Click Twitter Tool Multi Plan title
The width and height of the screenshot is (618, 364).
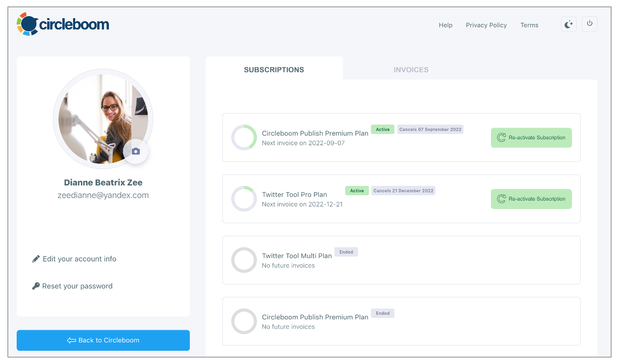pyautogui.click(x=297, y=256)
